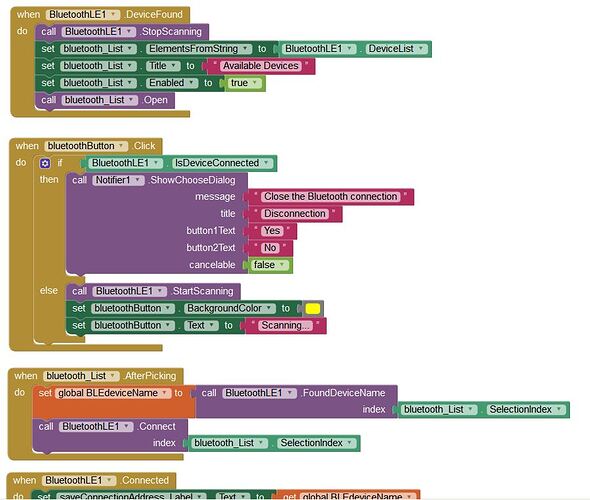The width and height of the screenshot is (590, 500).
Task: Edit 'Close the Bluetooth connection' message string
Action: tap(330, 197)
